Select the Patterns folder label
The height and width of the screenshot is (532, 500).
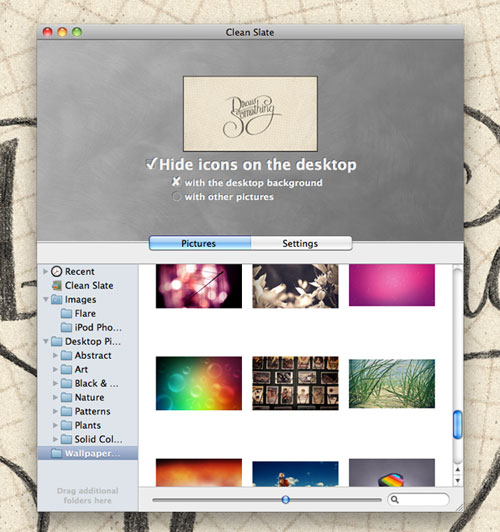[93, 411]
